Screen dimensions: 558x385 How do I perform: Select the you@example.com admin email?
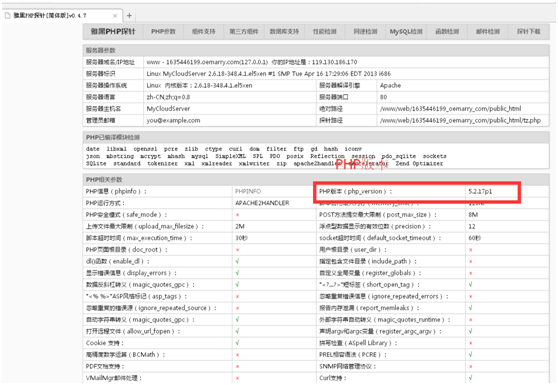pyautogui.click(x=173, y=120)
